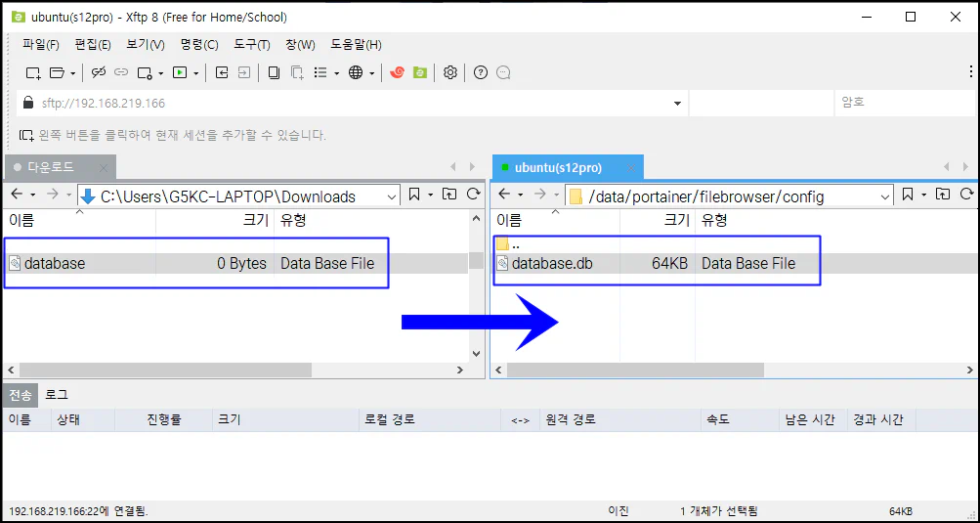Go up one folder in remote pane
This screenshot has height=523, width=980.
943,195
